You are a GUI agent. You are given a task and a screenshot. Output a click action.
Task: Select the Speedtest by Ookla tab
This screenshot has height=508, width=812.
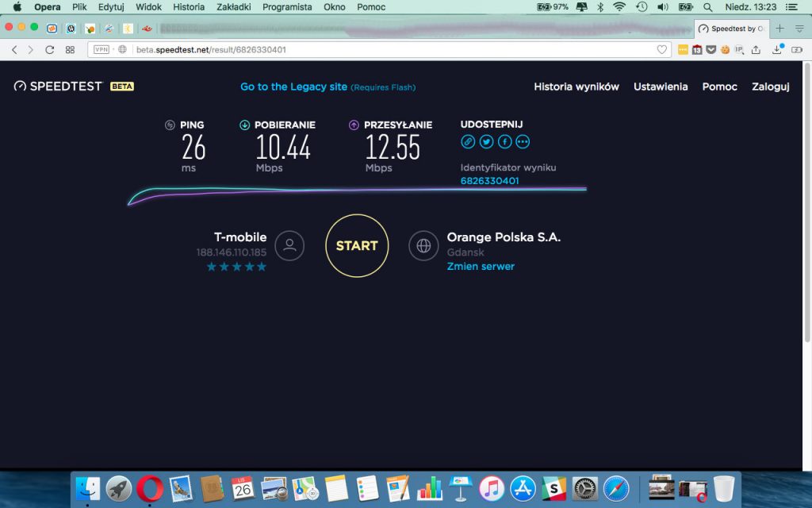[x=731, y=29]
